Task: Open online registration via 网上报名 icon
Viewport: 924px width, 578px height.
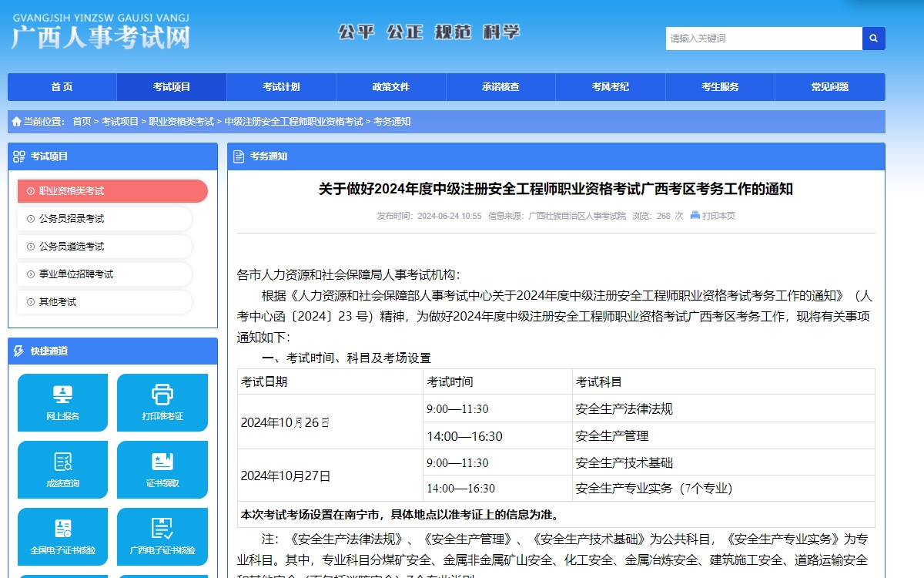Action: (x=62, y=402)
